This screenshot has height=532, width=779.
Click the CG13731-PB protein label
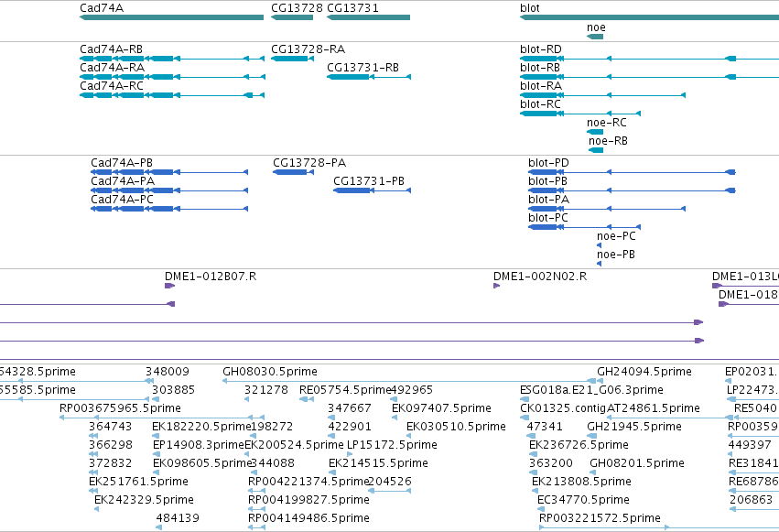tap(369, 181)
